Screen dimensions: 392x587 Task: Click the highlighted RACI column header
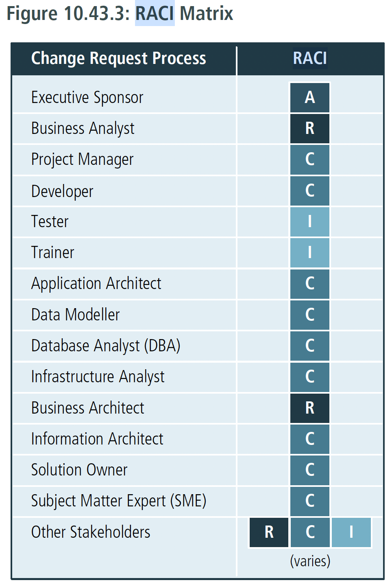(x=310, y=58)
